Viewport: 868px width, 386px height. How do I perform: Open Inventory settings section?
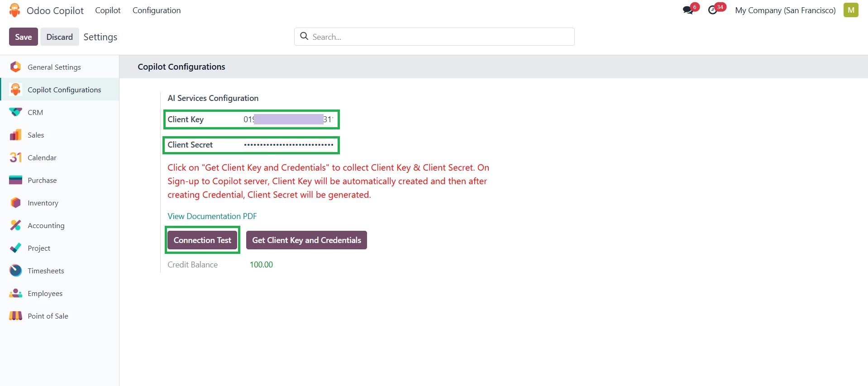[43, 203]
